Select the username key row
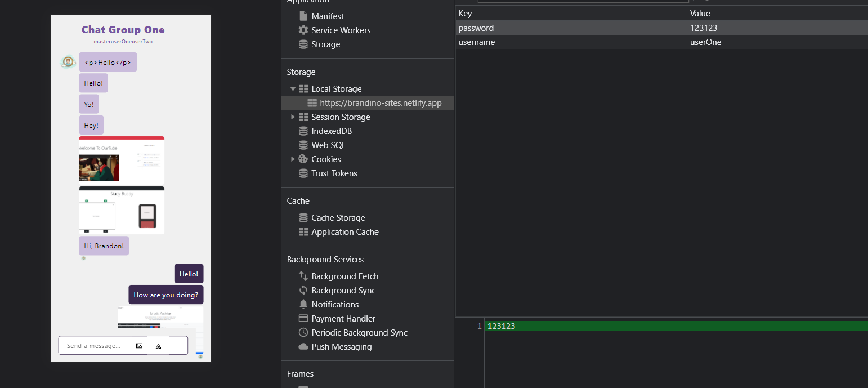Image resolution: width=868 pixels, height=388 pixels. [x=563, y=42]
